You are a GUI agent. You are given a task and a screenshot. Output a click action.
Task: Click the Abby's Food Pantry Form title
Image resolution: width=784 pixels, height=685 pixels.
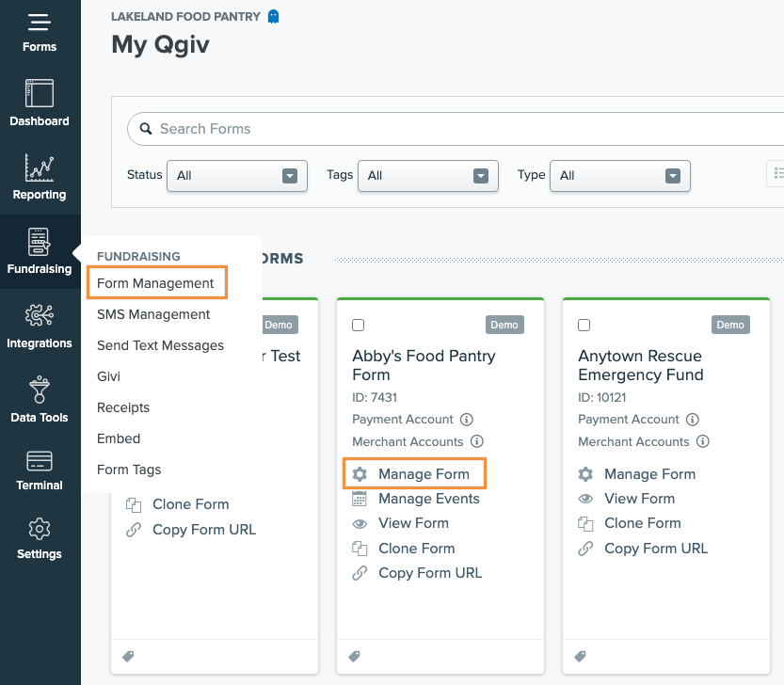tap(424, 365)
